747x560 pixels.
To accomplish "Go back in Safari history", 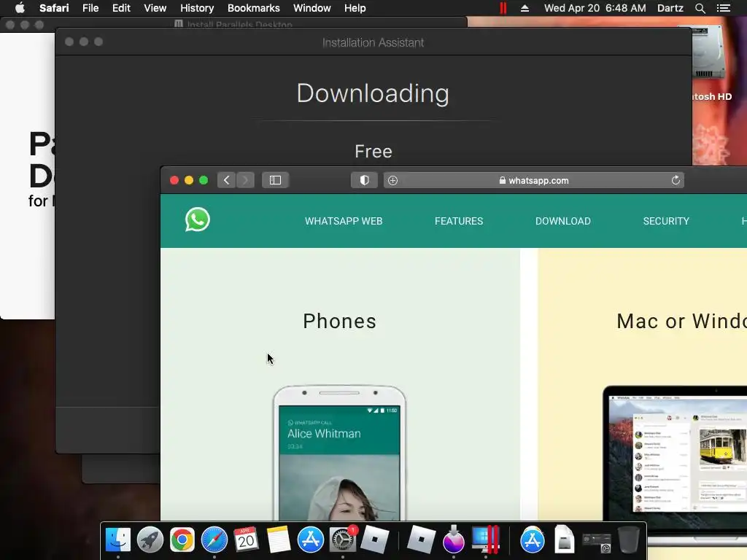I will point(227,181).
